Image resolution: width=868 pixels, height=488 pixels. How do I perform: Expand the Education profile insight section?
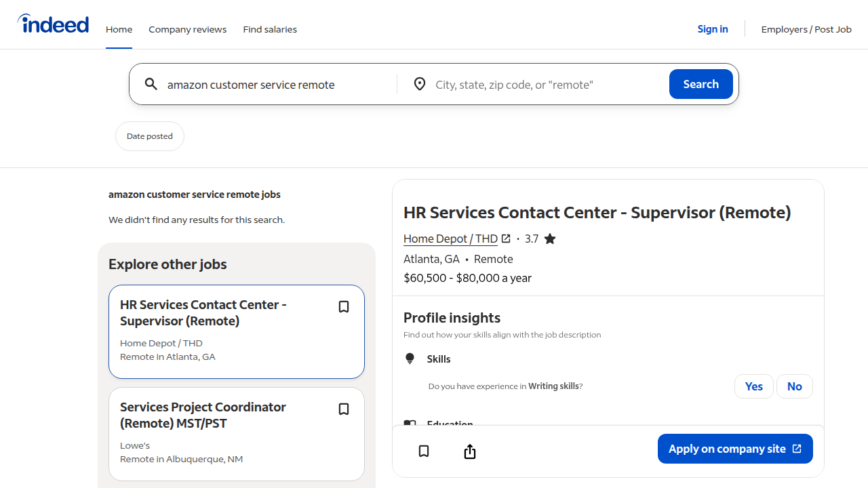pos(450,424)
